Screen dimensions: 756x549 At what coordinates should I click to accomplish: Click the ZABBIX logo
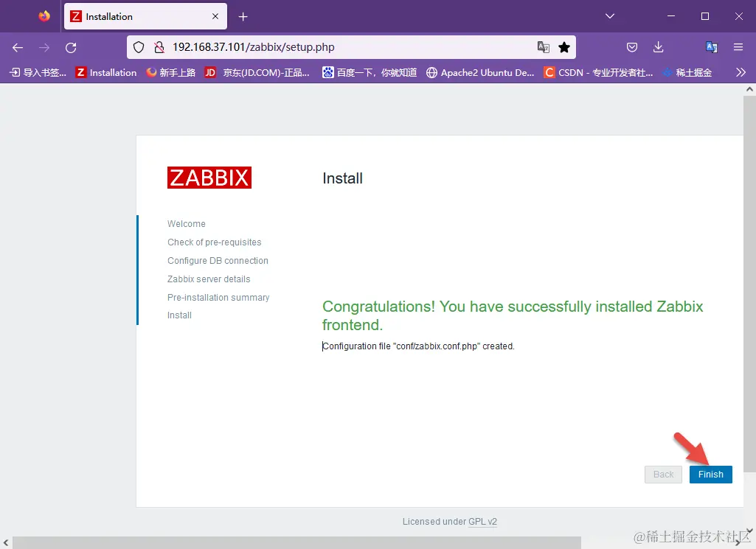coord(209,178)
